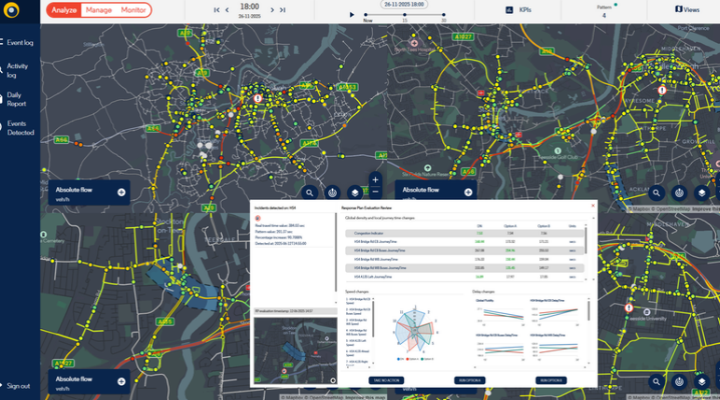Screen dimensions: 720x400
Task: Select the Now marker on timeline
Action: 366,15
